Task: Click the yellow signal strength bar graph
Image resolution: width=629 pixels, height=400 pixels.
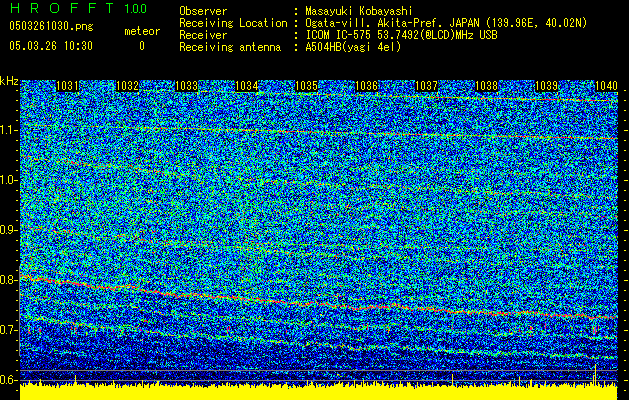Action: pyautogui.click(x=319, y=392)
